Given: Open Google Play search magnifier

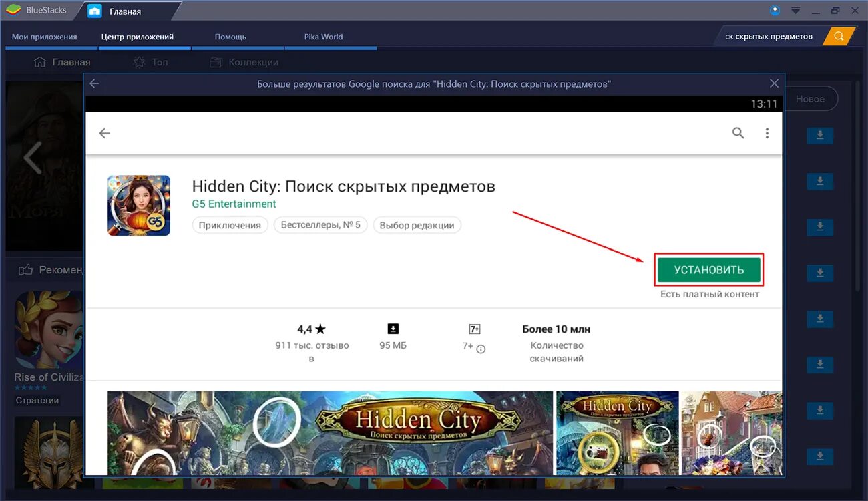Looking at the screenshot, I should click(x=738, y=133).
